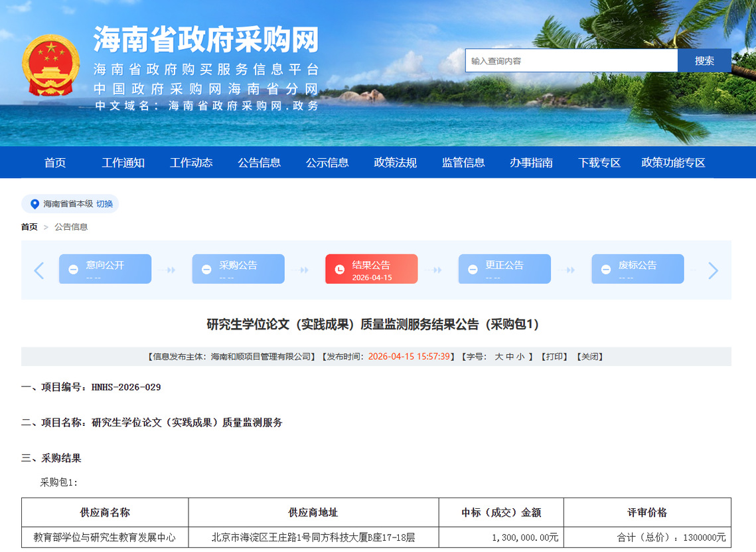
Task: Click the minus icon on 废标公告
Action: 606,270
